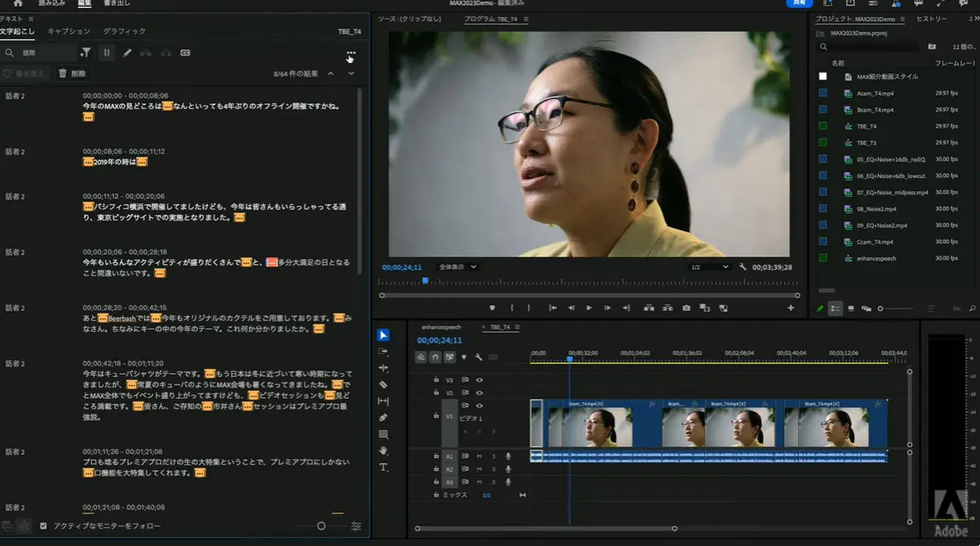The height and width of the screenshot is (546, 980).
Task: Select the Type tool
Action: click(x=383, y=467)
